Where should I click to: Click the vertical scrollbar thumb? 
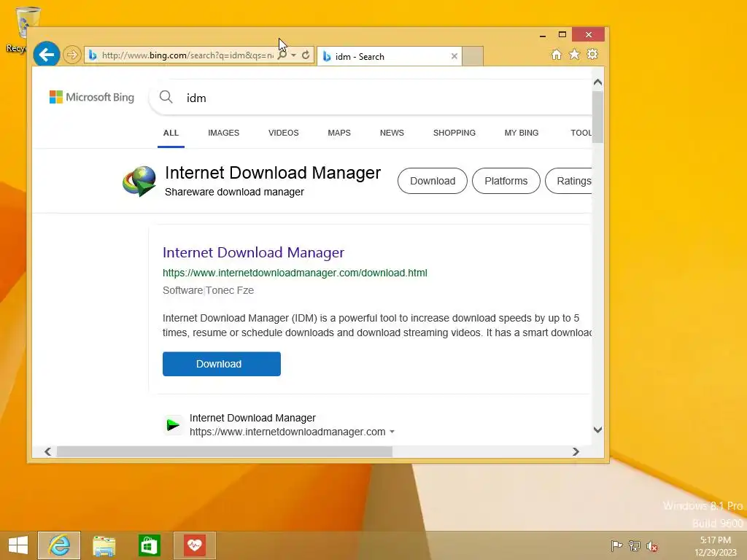598,117
